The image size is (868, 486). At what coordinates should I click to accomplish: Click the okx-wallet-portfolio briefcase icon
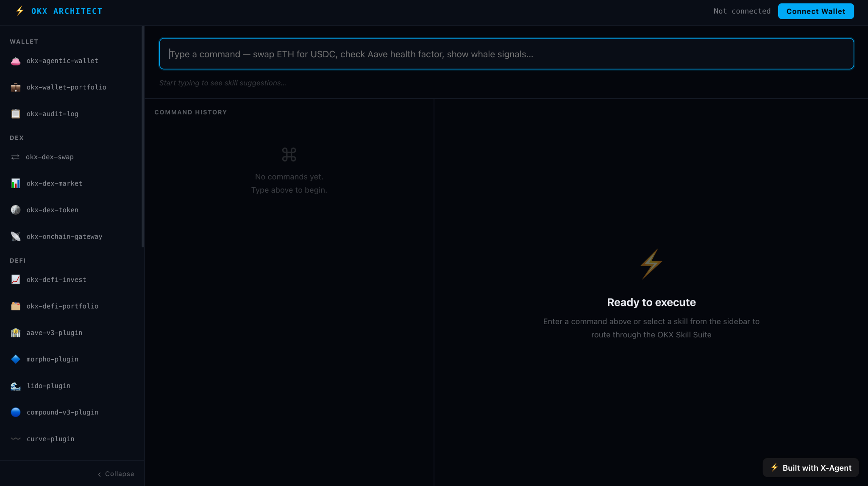[16, 87]
